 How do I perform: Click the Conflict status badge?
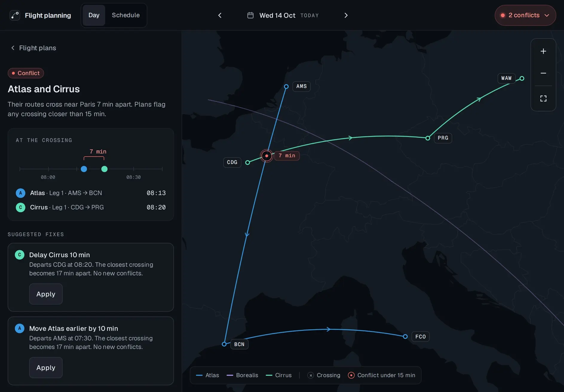(26, 73)
